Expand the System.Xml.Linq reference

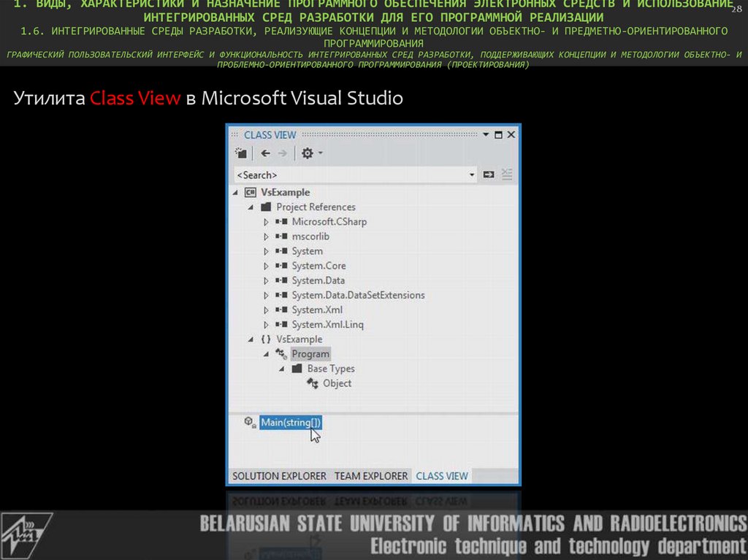266,326
